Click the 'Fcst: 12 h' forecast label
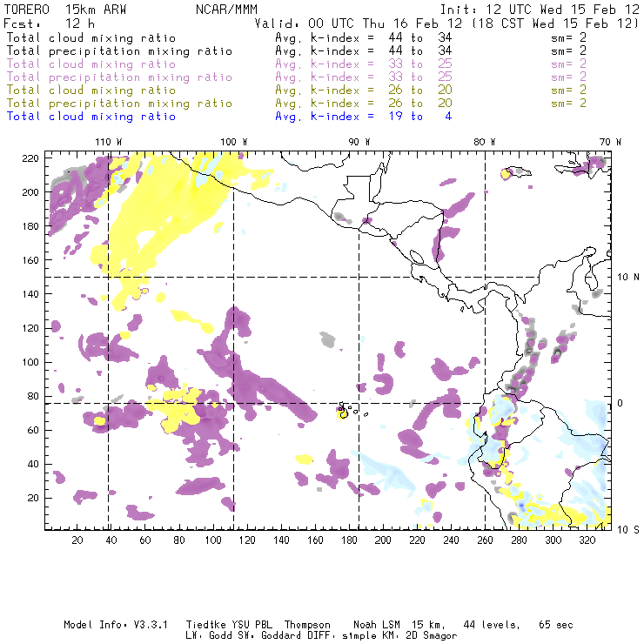 [49, 23]
